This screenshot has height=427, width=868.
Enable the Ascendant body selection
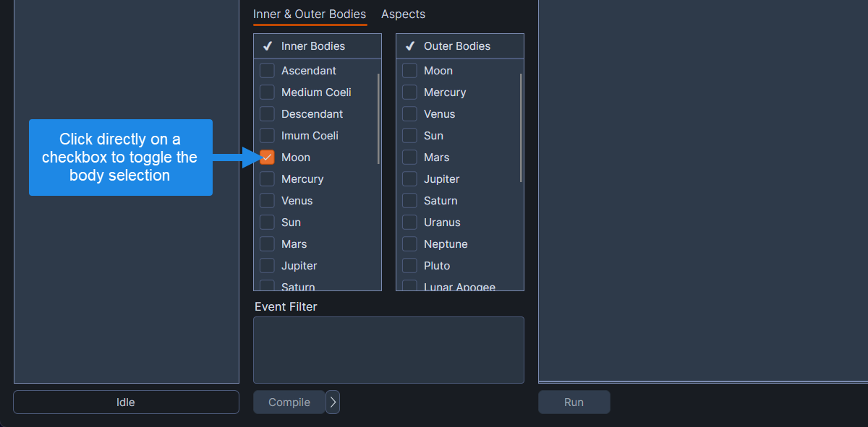267,70
